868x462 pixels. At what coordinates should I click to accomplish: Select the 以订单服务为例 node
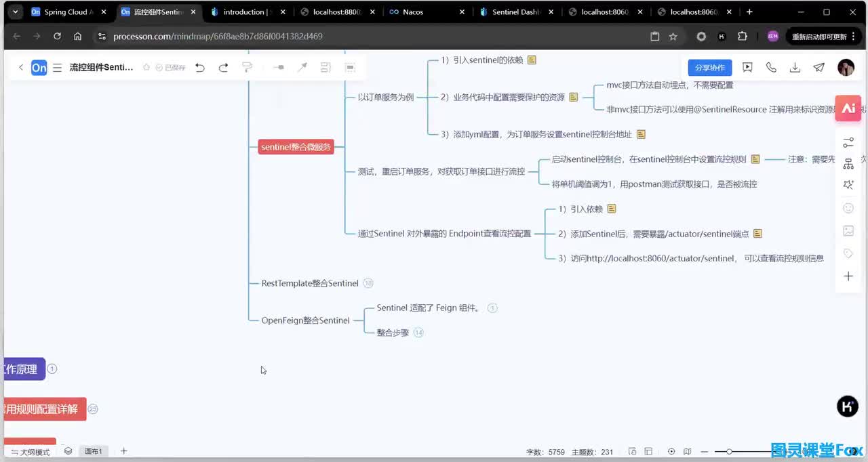386,97
